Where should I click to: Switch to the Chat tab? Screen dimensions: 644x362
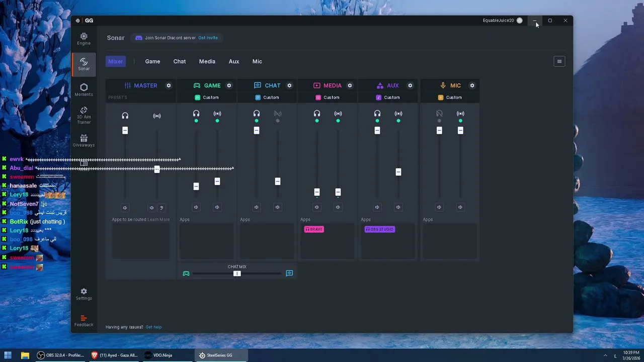pos(180,61)
